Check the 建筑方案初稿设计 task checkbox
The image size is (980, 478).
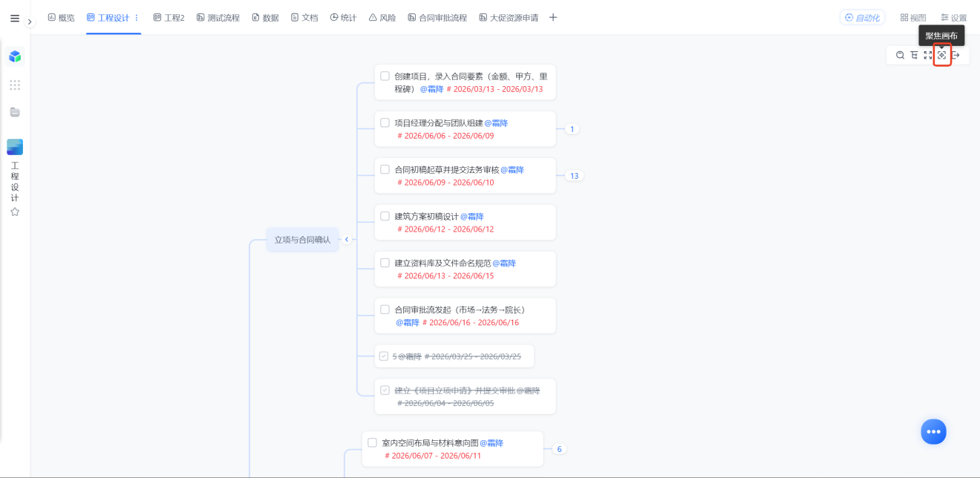pos(385,216)
